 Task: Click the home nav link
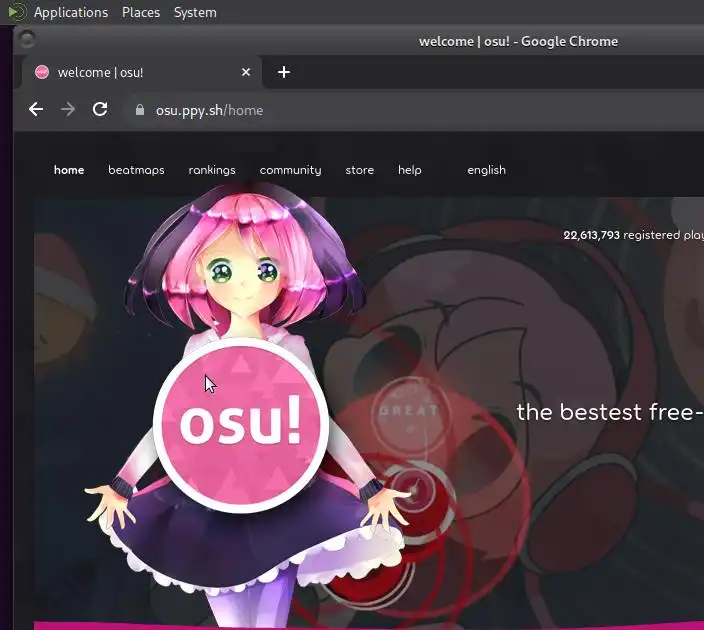[x=69, y=170]
